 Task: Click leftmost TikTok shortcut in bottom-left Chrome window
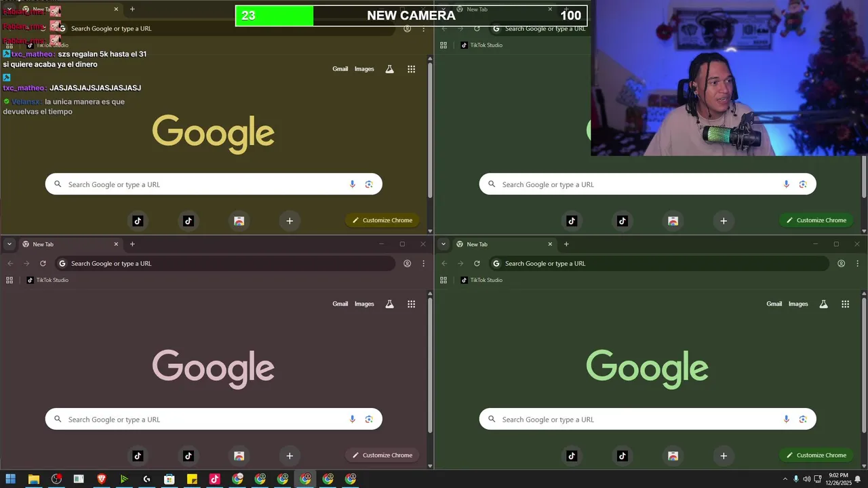138,455
